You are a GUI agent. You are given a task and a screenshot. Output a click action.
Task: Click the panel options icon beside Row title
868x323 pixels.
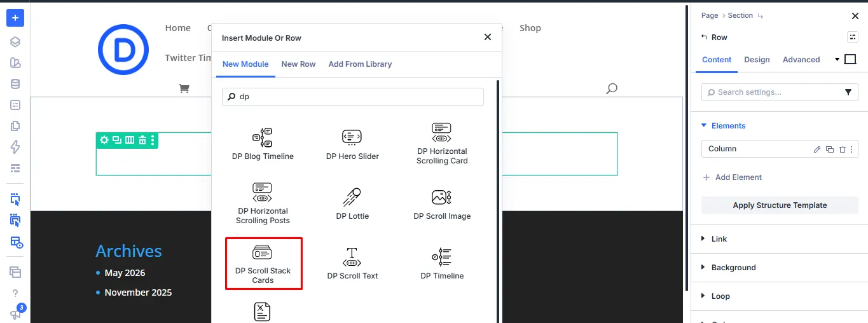[x=853, y=37]
